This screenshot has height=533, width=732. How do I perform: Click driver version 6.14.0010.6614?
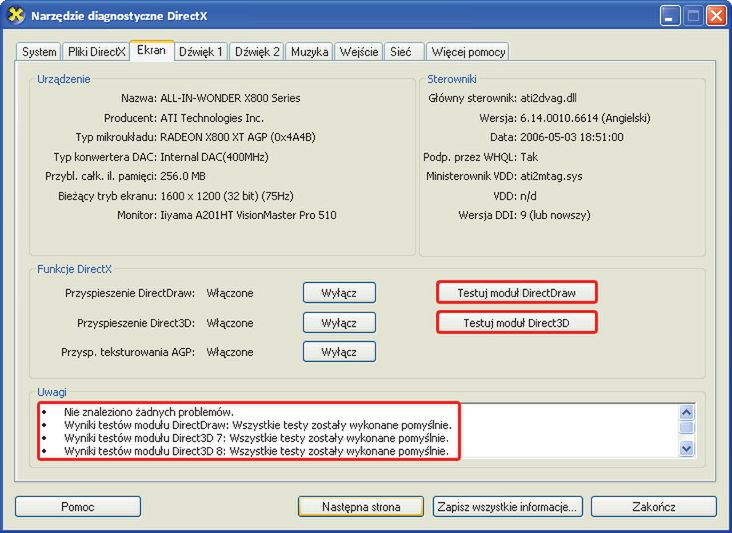[585, 118]
